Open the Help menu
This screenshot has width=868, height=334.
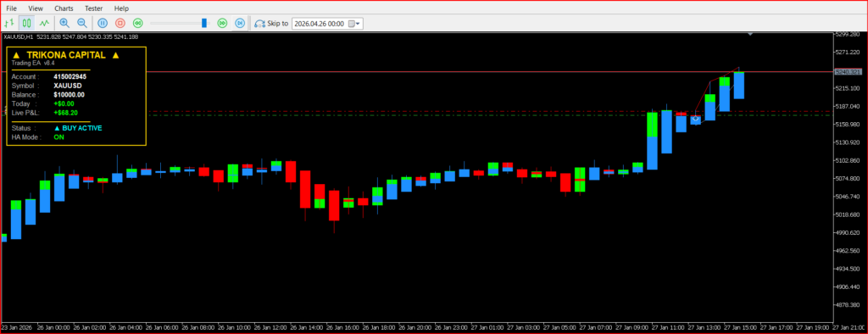click(121, 8)
